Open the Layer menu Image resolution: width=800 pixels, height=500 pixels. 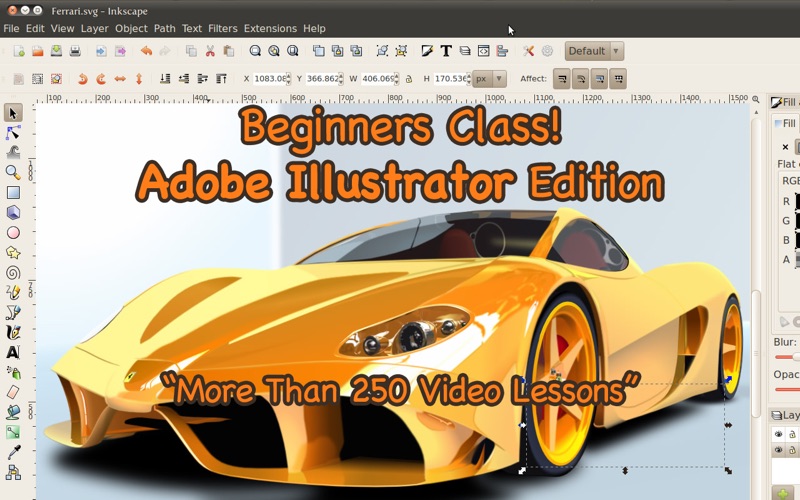click(94, 29)
